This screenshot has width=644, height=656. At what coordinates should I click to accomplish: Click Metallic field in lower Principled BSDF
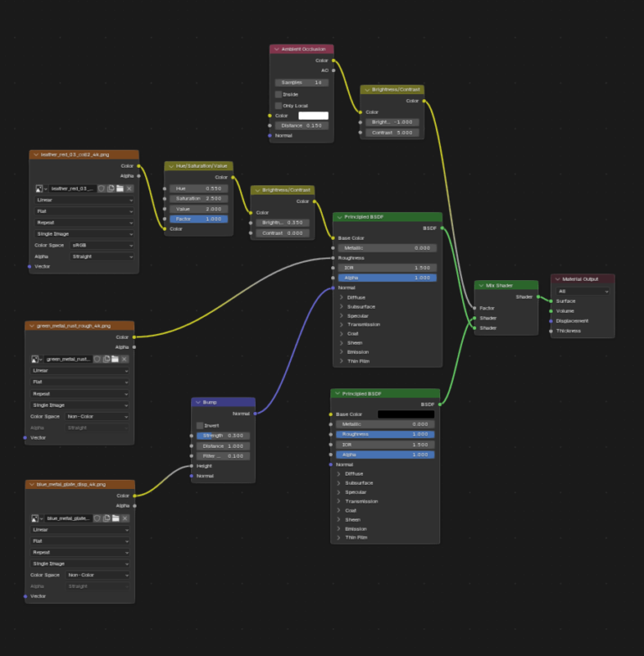point(385,424)
